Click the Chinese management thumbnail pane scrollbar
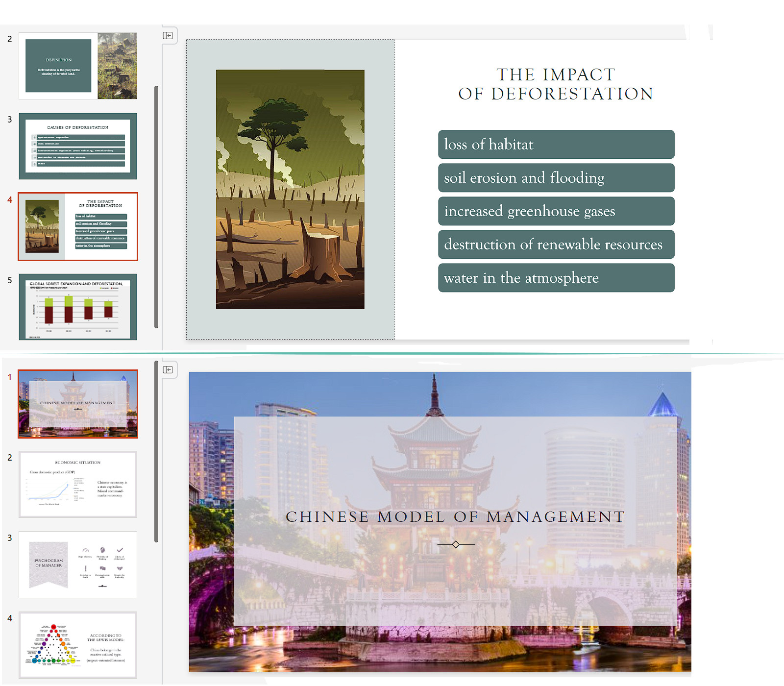 tap(156, 452)
